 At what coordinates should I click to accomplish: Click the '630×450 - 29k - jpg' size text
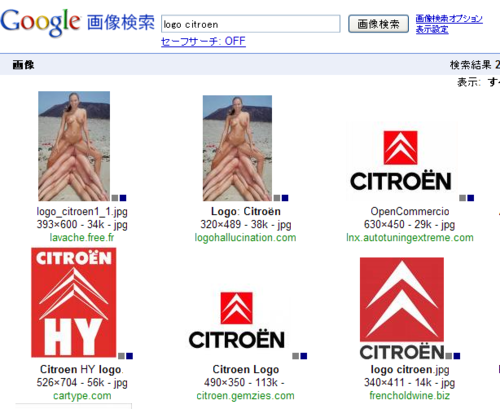(x=409, y=225)
